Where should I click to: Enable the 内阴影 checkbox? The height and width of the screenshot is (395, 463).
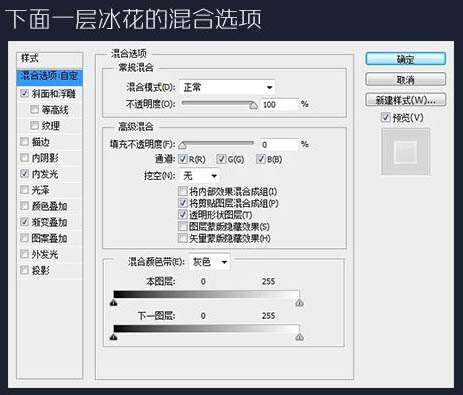[24, 158]
